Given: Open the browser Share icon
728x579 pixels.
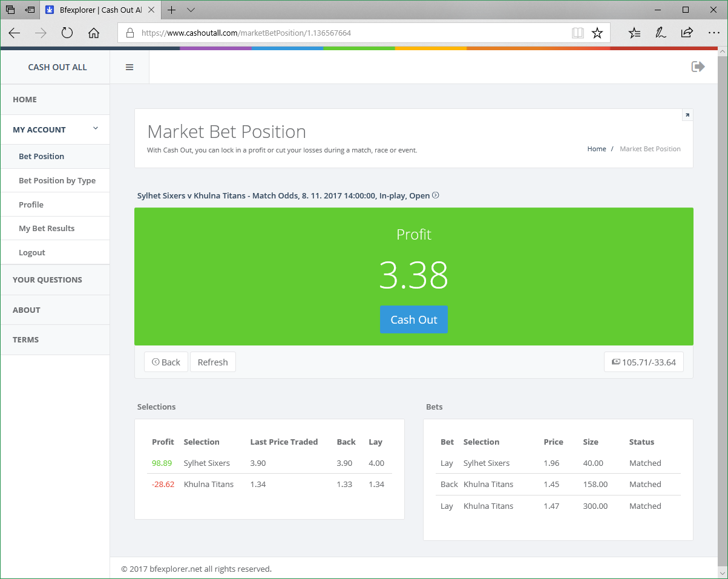Looking at the screenshot, I should pyautogui.click(x=687, y=33).
